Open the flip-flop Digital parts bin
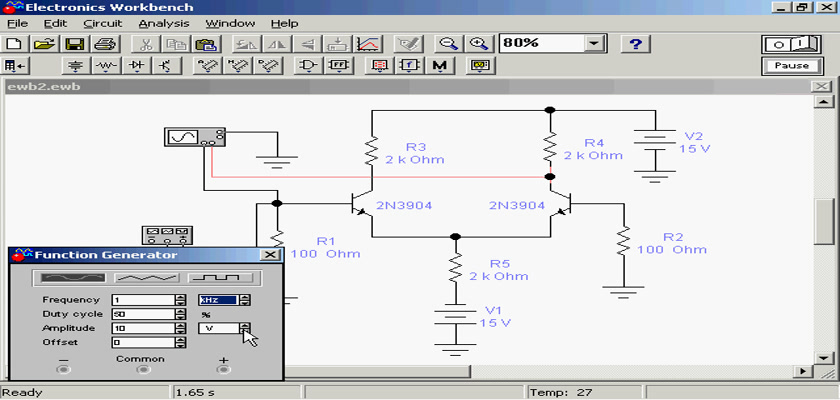The width and height of the screenshot is (840, 400). click(x=339, y=66)
